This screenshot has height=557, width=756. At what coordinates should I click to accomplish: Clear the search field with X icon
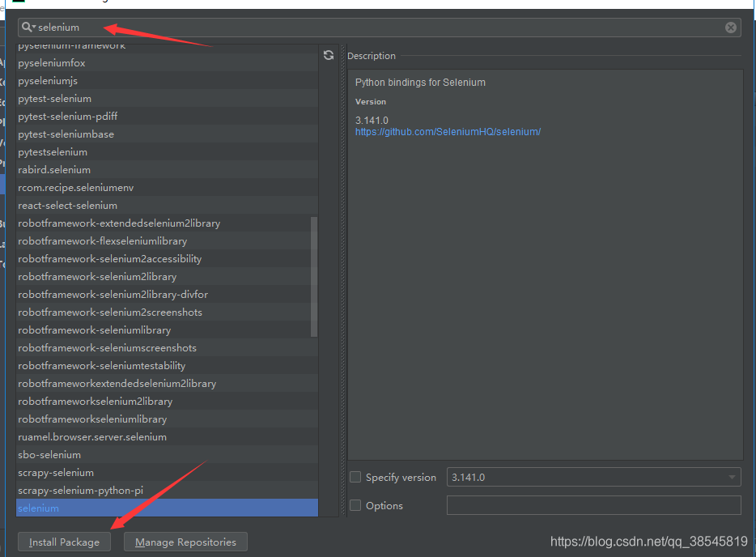point(730,28)
